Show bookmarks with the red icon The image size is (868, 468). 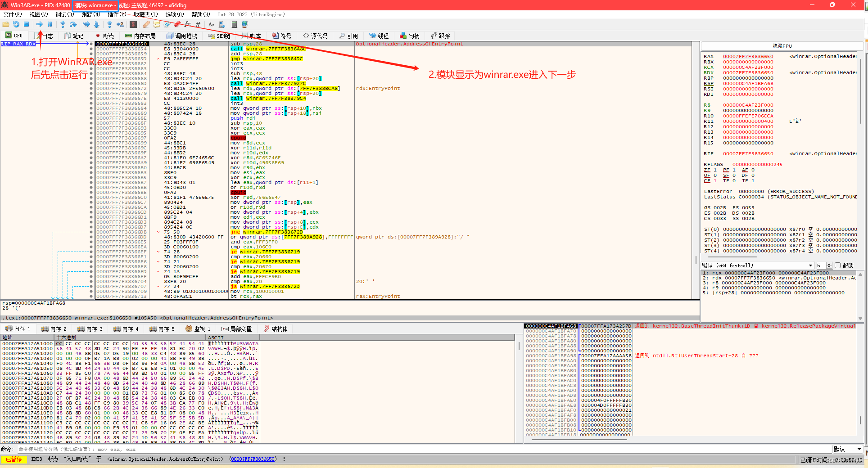coord(177,24)
